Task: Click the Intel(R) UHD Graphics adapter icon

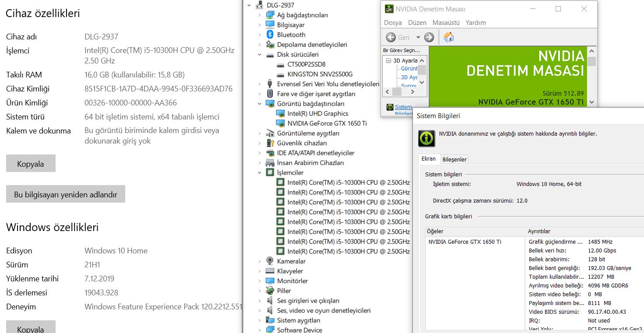Action: [x=281, y=113]
